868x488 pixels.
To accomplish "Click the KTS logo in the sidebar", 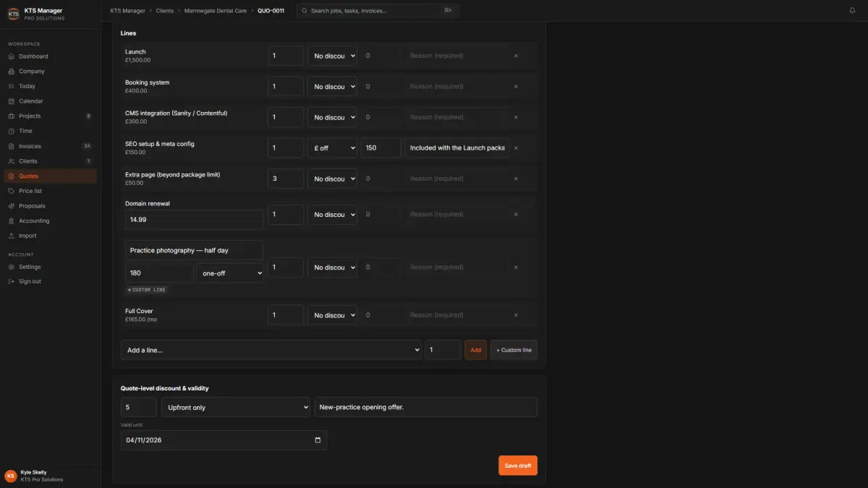I will [13, 14].
